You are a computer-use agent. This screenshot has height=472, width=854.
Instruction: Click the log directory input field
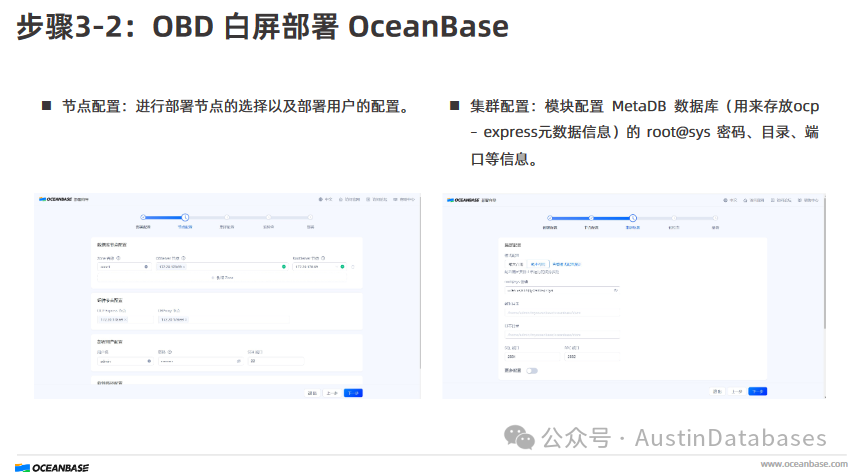562,334
